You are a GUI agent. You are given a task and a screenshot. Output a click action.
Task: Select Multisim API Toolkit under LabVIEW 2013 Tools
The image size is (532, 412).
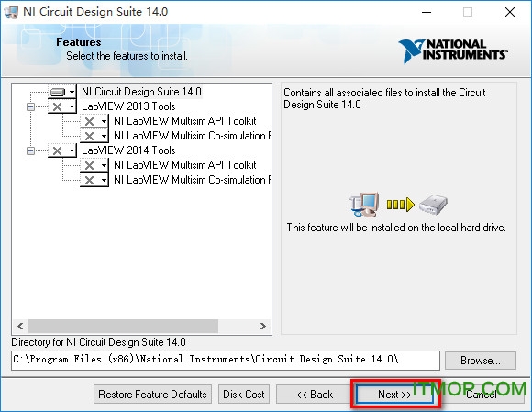coord(185,121)
